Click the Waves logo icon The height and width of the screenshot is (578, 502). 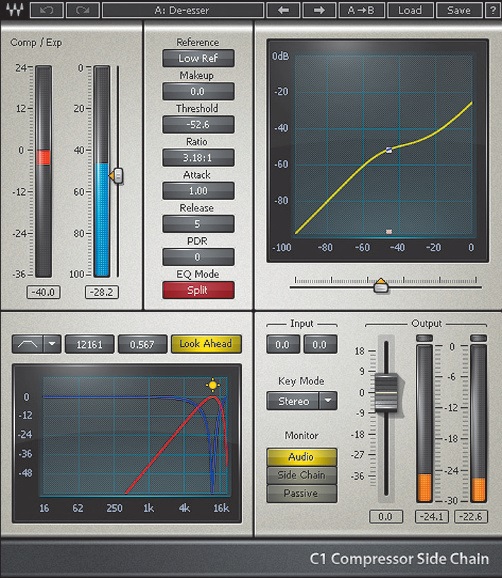[15, 10]
